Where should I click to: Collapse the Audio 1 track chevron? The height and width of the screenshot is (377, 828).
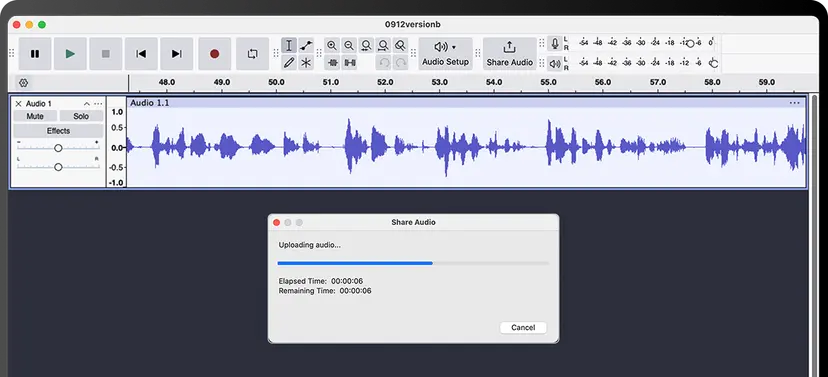(87, 103)
